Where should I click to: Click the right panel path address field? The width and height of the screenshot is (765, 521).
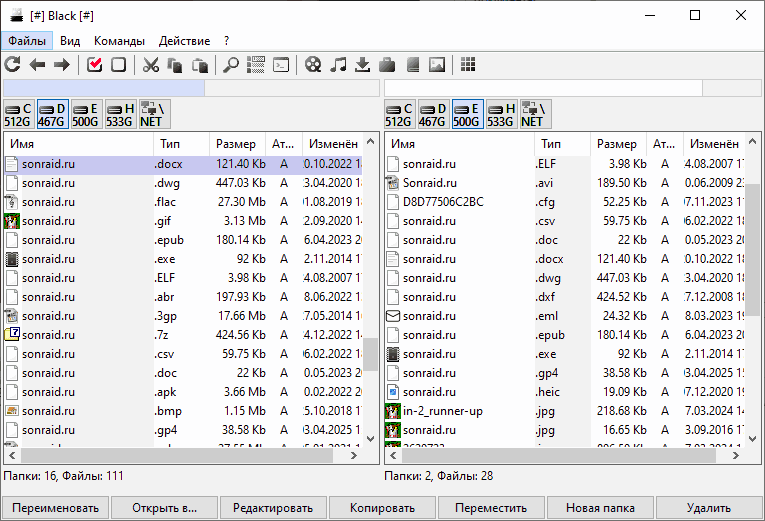573,88
